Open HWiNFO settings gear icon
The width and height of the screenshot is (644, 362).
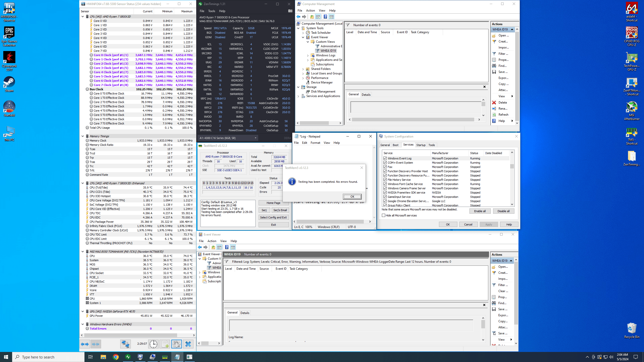tap(176, 344)
